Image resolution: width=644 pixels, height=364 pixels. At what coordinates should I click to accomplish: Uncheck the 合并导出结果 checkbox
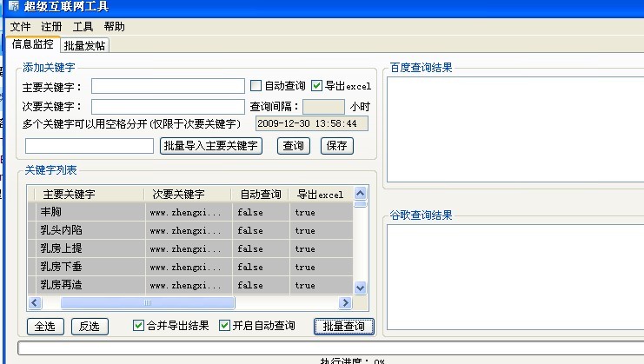point(139,326)
